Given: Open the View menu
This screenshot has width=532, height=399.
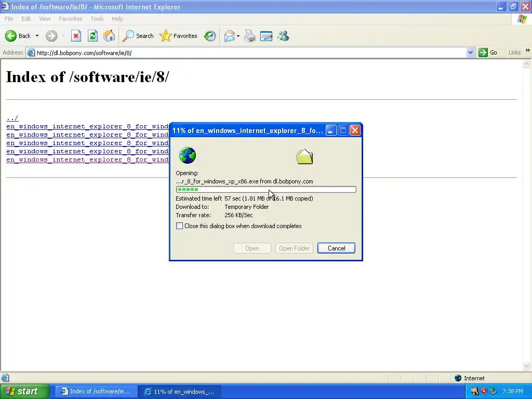Looking at the screenshot, I should click(45, 19).
